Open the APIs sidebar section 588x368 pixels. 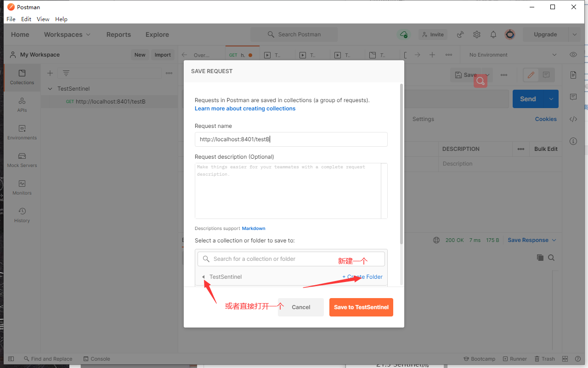click(22, 104)
